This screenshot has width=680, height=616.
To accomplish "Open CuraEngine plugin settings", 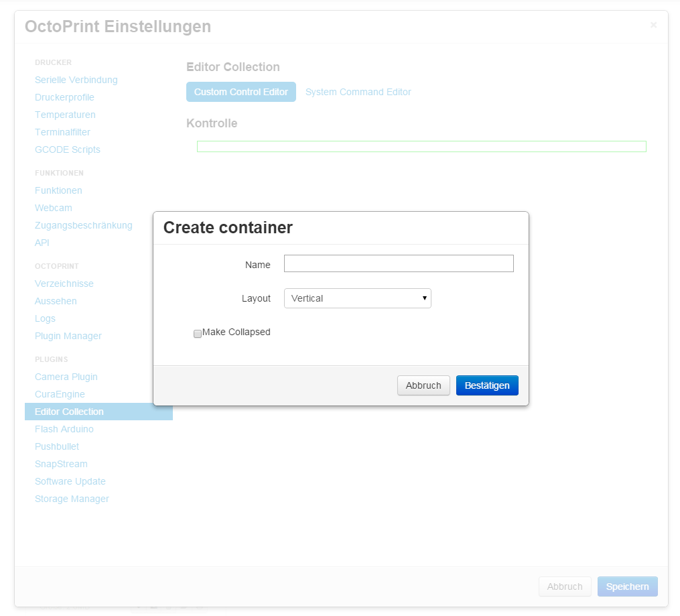I will click(60, 394).
